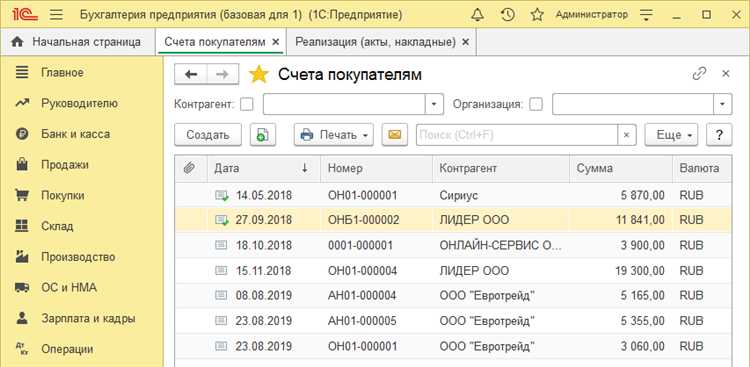Image resolution: width=750 pixels, height=367 pixels.
Task: Click the Операции Дт/Кт icon
Action: click(22, 349)
